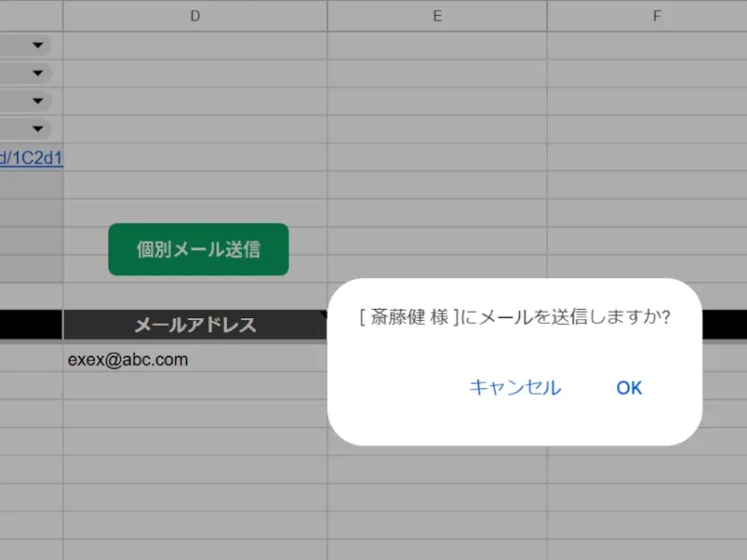747x560 pixels.
Task: Open the third dropdown arrow from top
Action: 37,101
